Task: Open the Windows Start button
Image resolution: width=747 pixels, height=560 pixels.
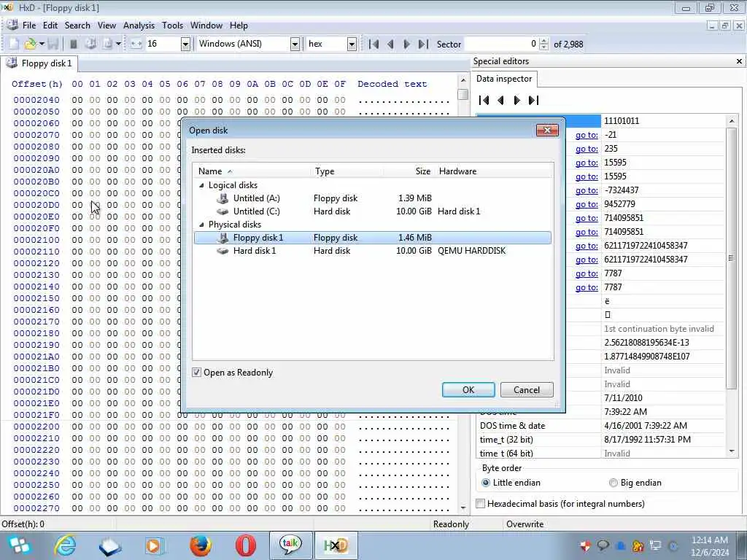Action: click(20, 545)
